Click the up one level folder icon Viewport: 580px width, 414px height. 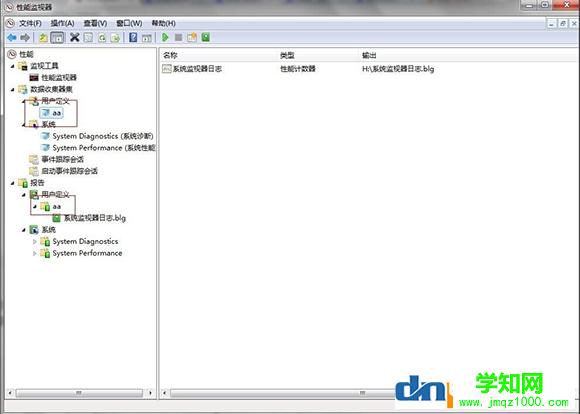[43, 37]
